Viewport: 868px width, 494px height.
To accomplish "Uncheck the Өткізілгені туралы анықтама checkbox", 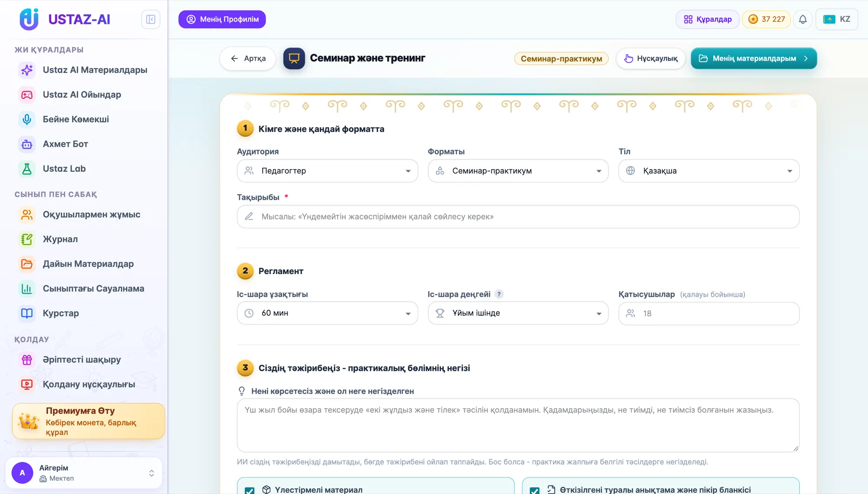I will click(535, 490).
